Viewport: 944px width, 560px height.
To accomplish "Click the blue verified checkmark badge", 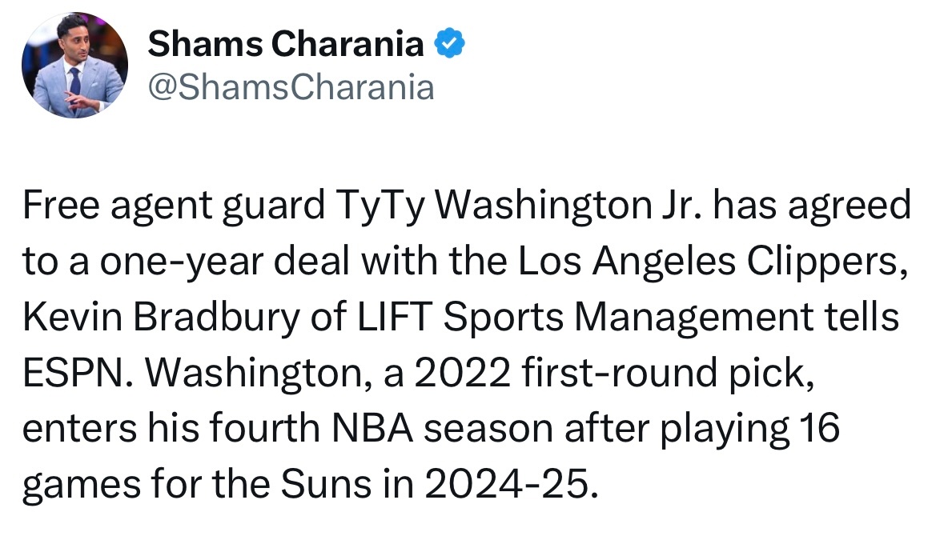I will (x=449, y=44).
